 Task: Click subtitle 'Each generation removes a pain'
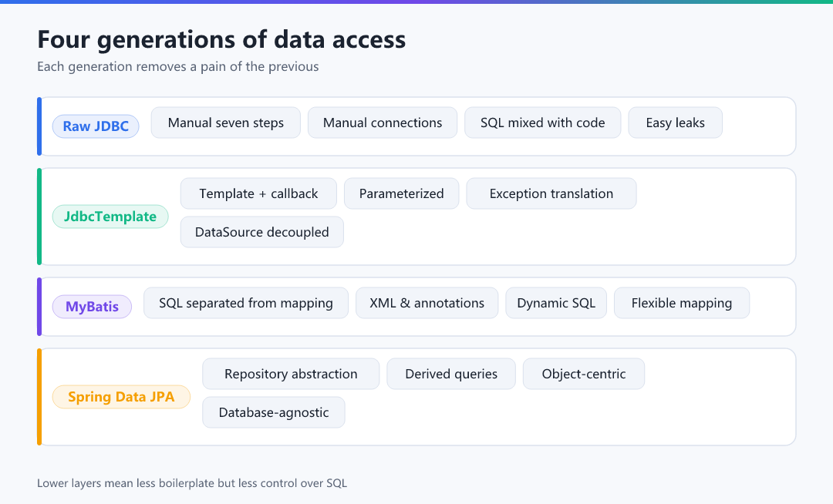click(x=178, y=67)
